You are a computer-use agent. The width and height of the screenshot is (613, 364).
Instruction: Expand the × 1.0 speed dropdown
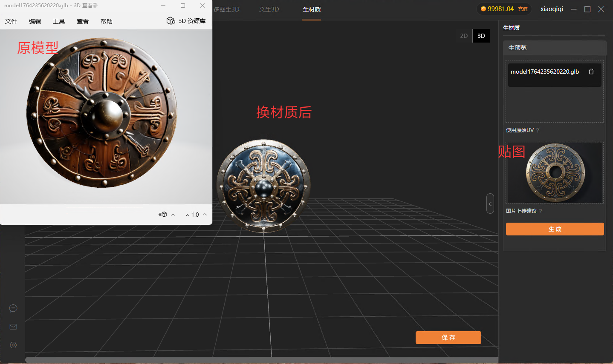coord(205,215)
